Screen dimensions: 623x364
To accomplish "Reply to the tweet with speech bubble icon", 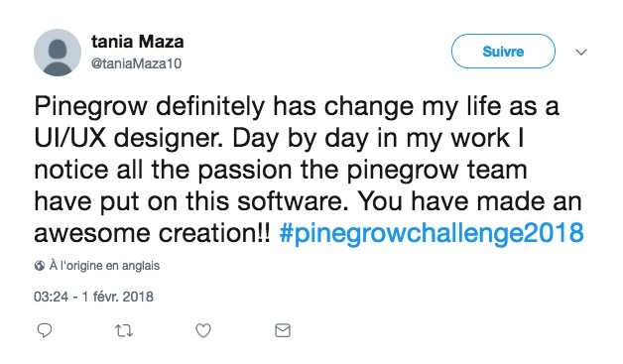I will pos(45,330).
